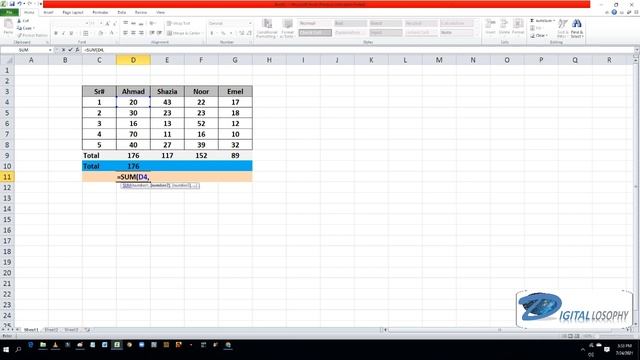
Task: Set Bottom Align vertical alignment
Action: tap(141, 23)
